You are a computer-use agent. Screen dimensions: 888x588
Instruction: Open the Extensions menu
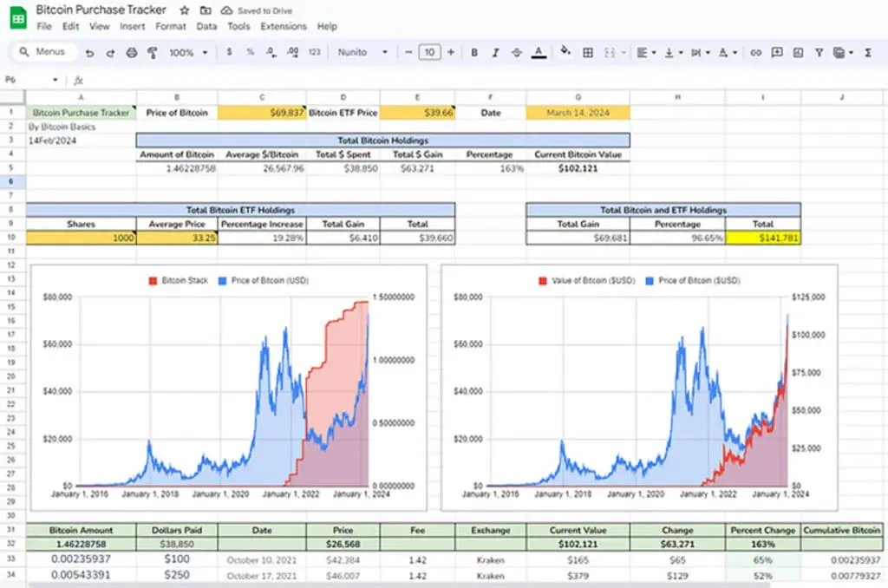click(284, 26)
